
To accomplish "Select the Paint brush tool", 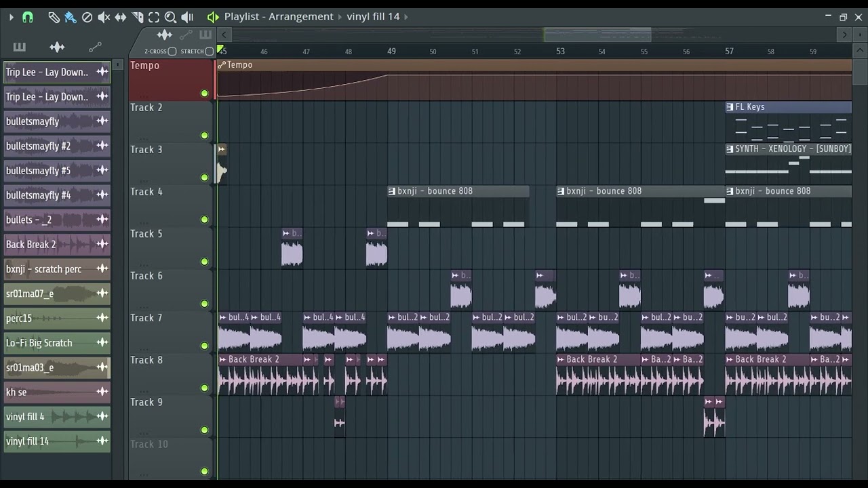I will point(71,17).
